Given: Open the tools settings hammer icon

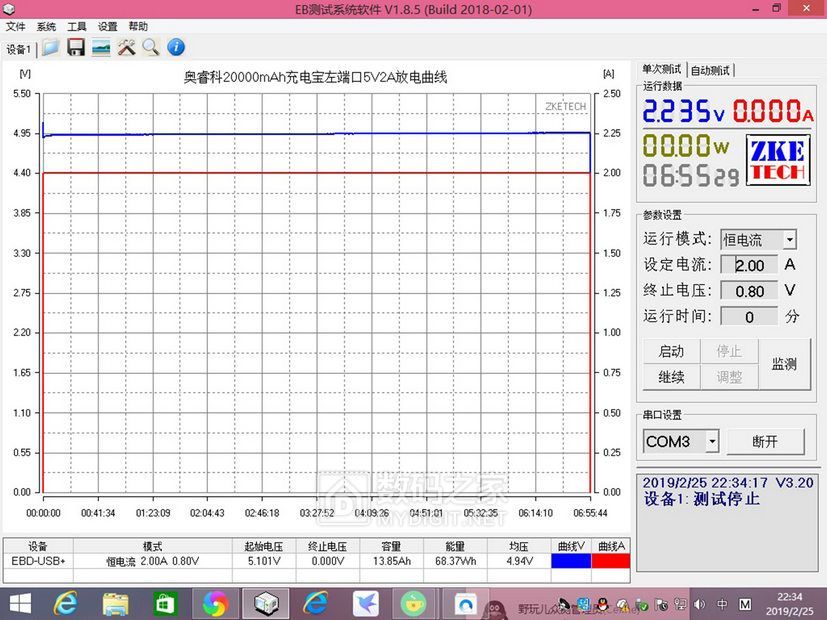Looking at the screenshot, I should coord(126,47).
